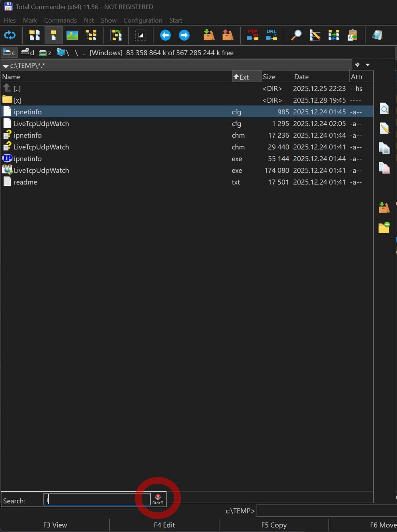Open the Start menu item
The width and height of the screenshot is (397, 532).
click(175, 20)
